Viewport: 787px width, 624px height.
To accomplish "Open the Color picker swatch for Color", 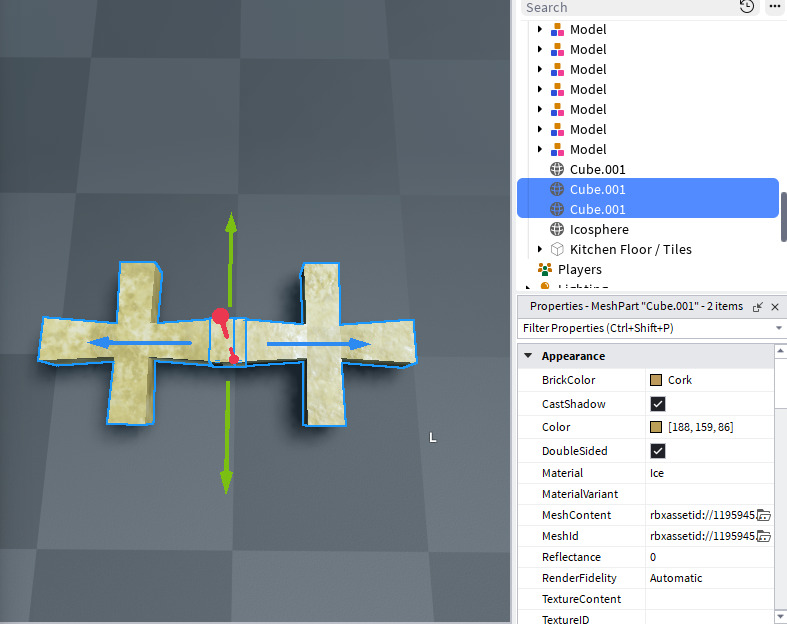I will pos(655,427).
